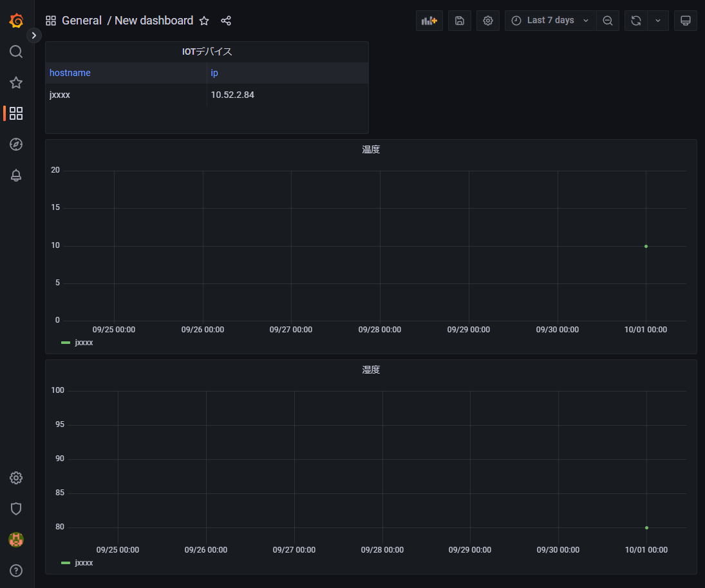Screen dimensions: 705x588
Task: Open the Search dashboards icon
Action: [x=17, y=52]
